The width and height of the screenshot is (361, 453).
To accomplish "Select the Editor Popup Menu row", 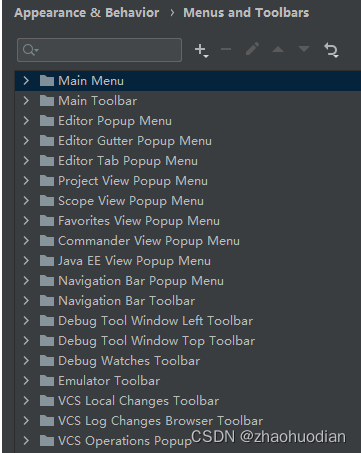I will click(x=188, y=121).
